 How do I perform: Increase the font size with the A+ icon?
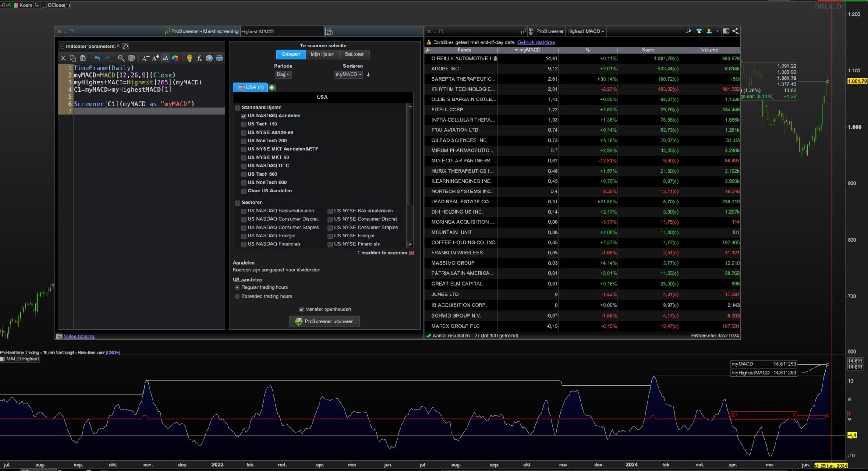[x=155, y=59]
